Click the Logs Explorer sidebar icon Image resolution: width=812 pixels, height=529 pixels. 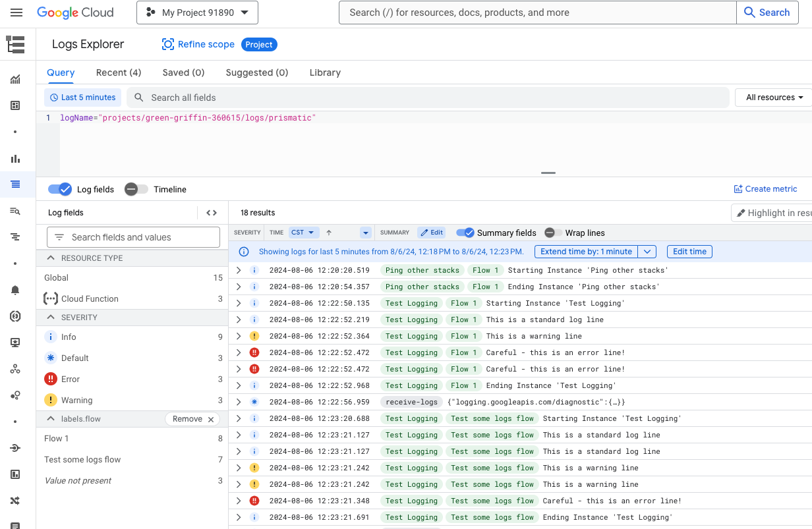16,184
